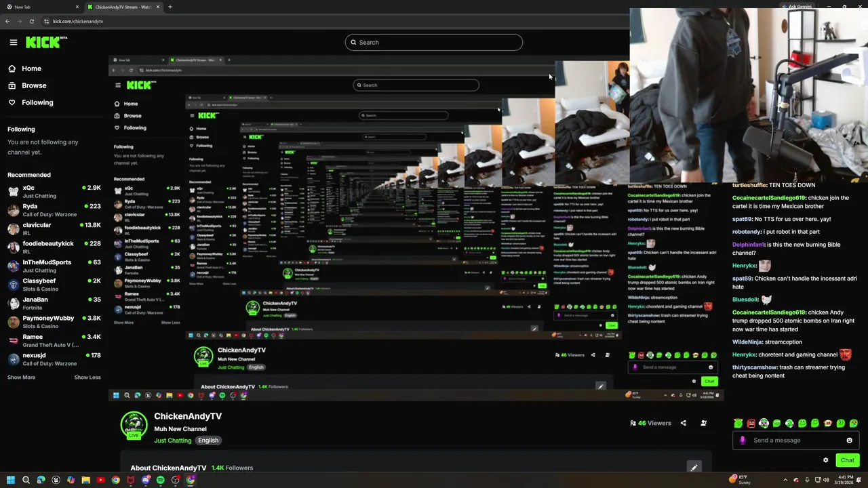Viewport: 868px width, 488px height.
Task: Click Dolphinfan1 username in chat
Action: click(x=748, y=245)
